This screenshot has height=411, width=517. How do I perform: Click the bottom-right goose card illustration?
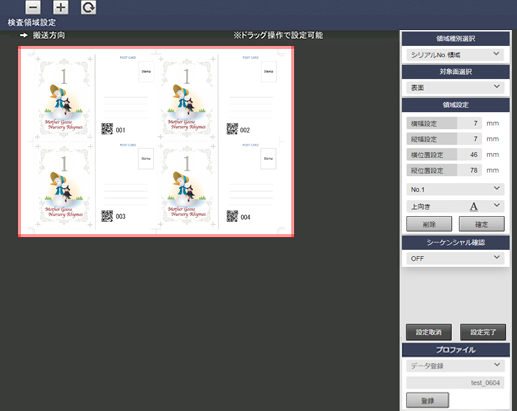(187, 188)
